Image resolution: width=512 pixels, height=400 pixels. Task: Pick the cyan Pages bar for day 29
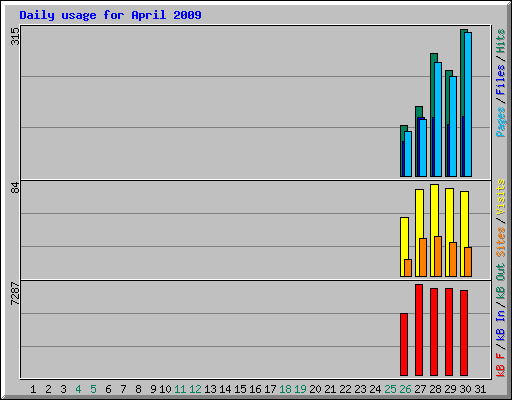[453, 127]
